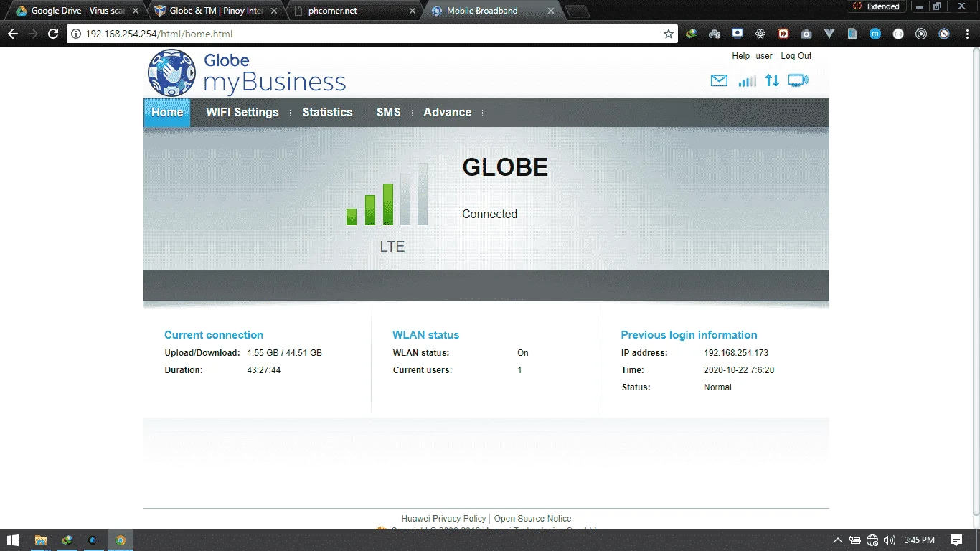This screenshot has height=551, width=980.
Task: Open File Explorer from the taskbar
Action: 41,540
